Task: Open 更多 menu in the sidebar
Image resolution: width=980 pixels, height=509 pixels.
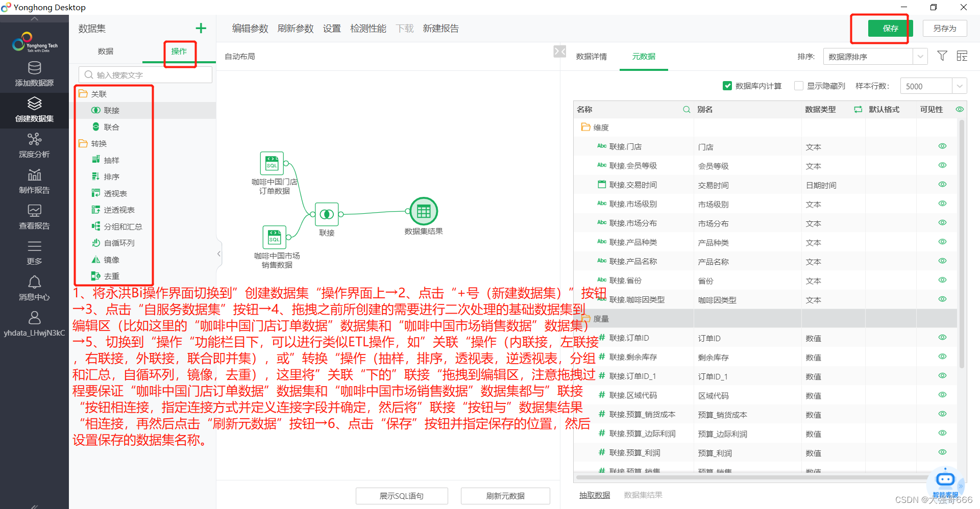Action: (x=34, y=252)
